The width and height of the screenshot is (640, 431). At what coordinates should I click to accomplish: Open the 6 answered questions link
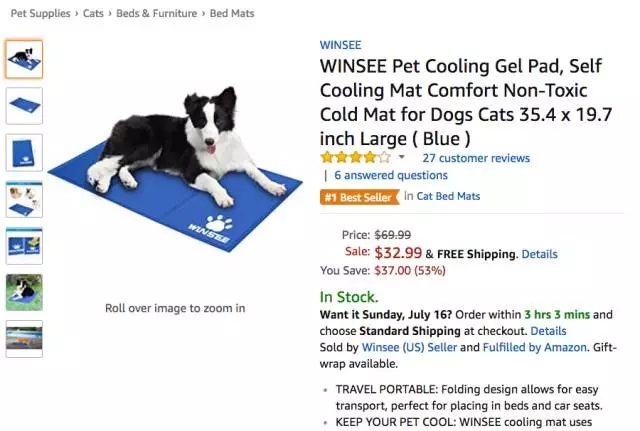point(391,175)
